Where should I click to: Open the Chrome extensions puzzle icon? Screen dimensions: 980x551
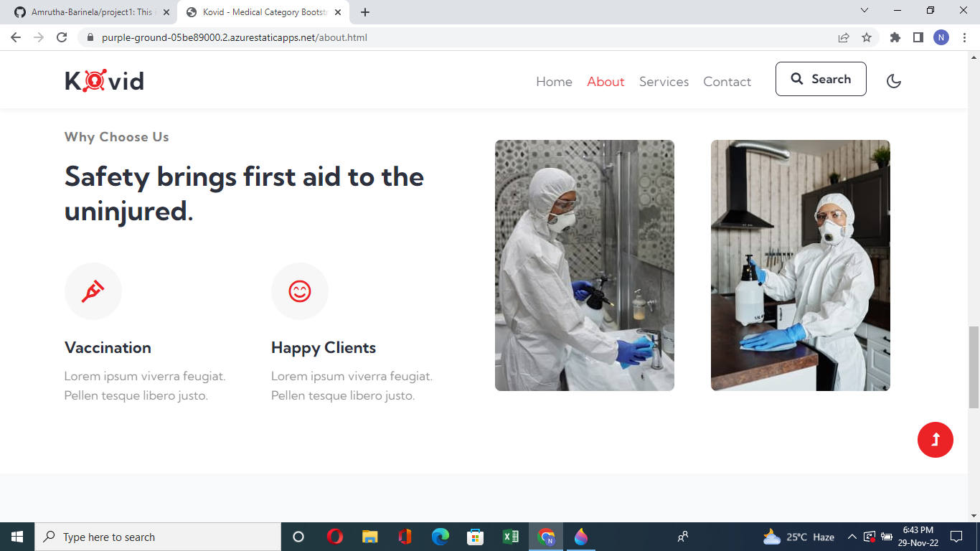pos(895,37)
